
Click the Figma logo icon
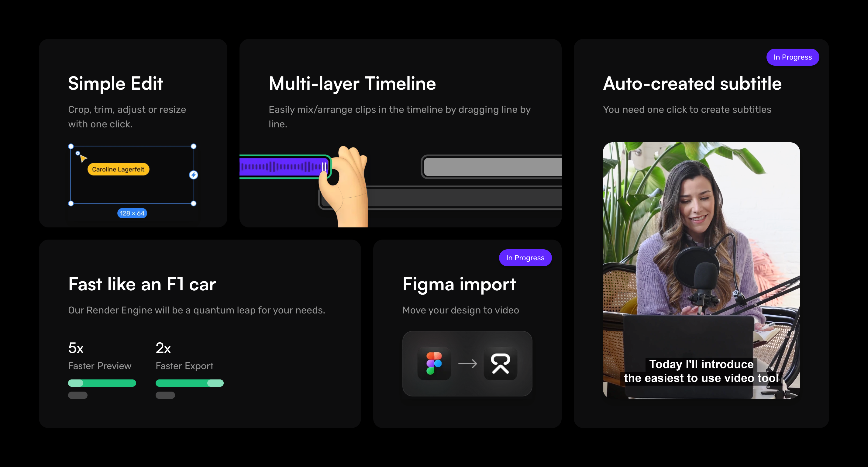pyautogui.click(x=434, y=363)
